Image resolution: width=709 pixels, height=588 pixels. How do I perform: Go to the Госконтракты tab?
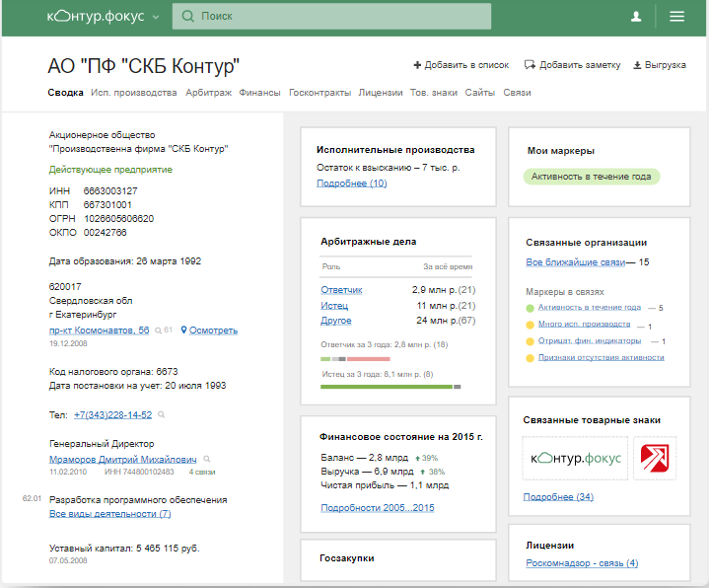(x=320, y=93)
